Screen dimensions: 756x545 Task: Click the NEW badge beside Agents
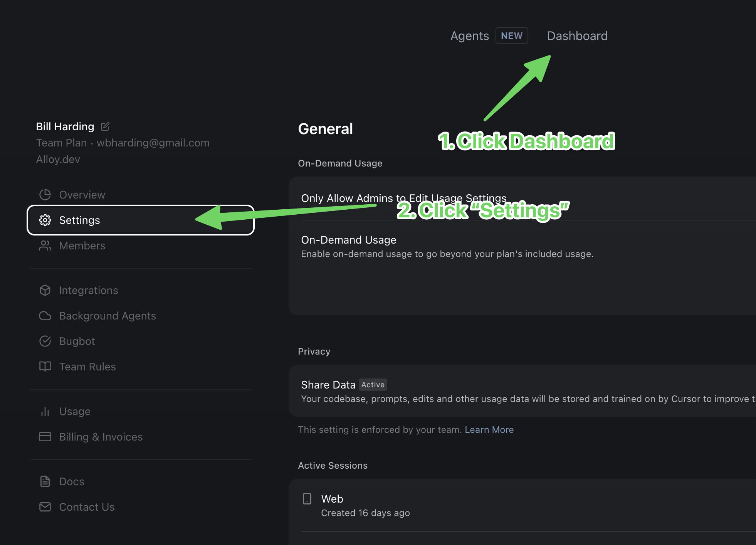pyautogui.click(x=511, y=36)
